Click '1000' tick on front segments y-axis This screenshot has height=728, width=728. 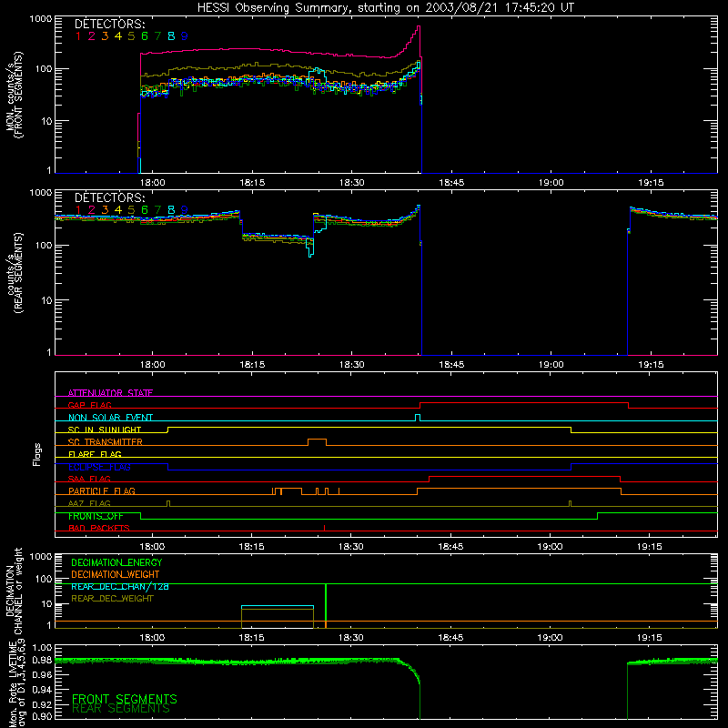coord(41,19)
